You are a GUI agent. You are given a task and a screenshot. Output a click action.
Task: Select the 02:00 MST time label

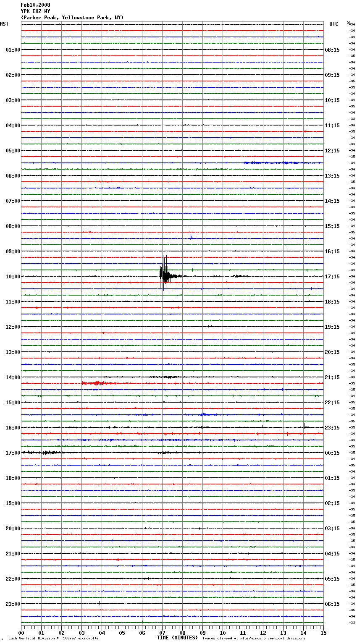13,75
